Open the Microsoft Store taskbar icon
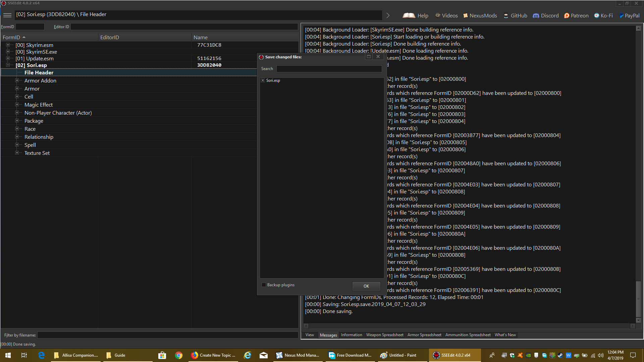644x362 pixels. pyautogui.click(x=162, y=355)
